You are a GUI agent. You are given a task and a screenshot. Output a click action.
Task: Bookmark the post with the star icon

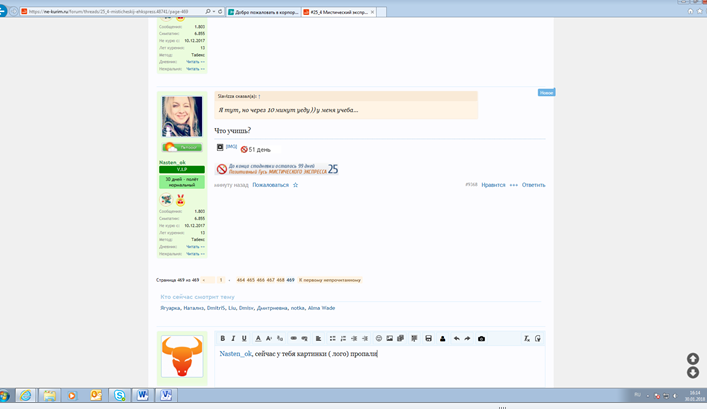coord(295,185)
